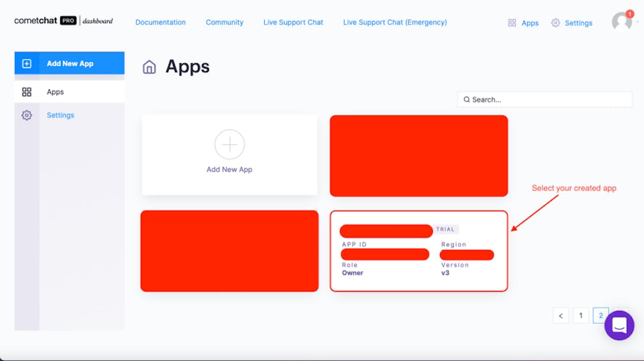The height and width of the screenshot is (361, 644).
Task: Select Live Support Chat in the top bar
Action: pyautogui.click(x=293, y=22)
